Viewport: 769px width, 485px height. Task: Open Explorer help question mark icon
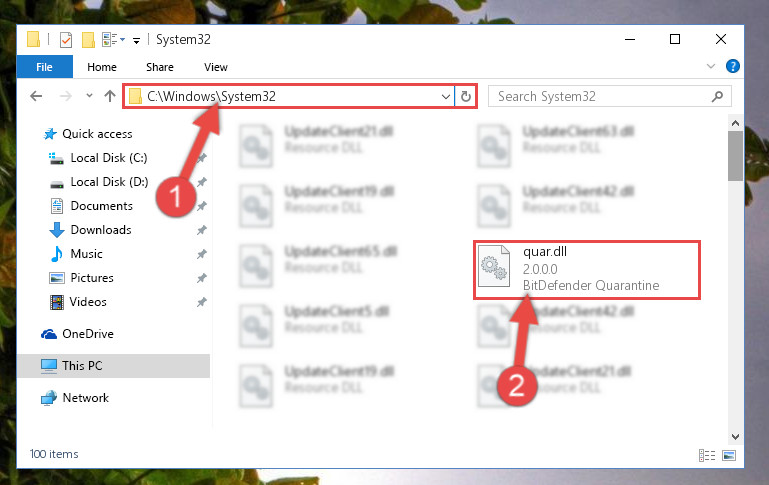[x=732, y=66]
